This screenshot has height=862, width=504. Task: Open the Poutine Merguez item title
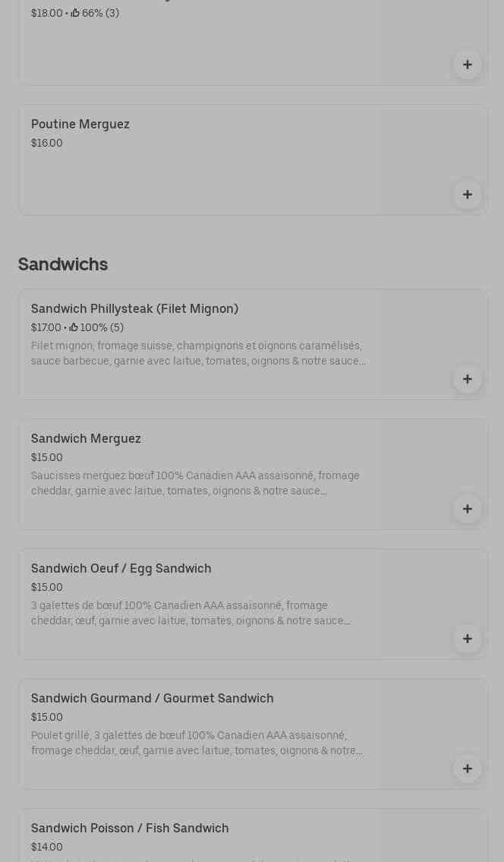pyautogui.click(x=80, y=125)
